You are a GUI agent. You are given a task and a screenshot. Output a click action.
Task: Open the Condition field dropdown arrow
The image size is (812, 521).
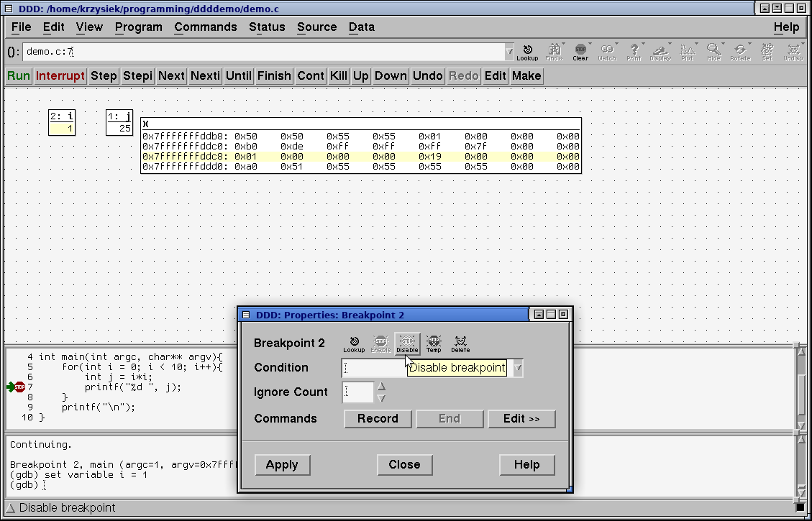point(518,368)
